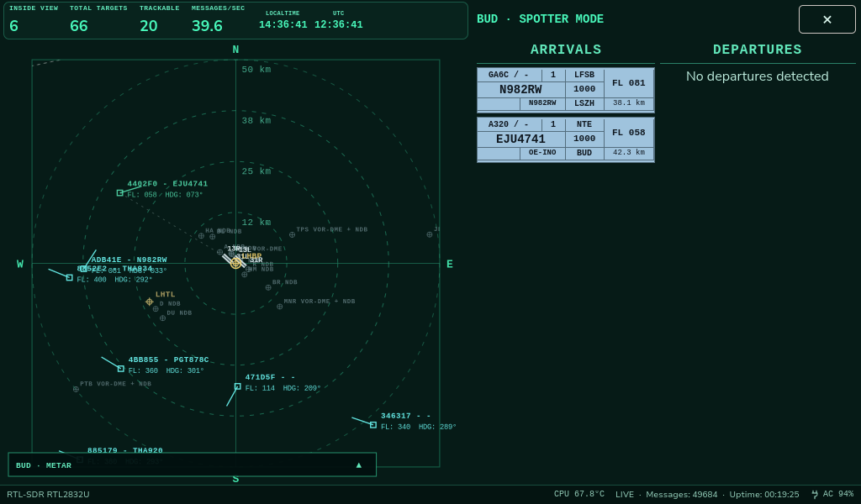Click the PTB VOR-DME + NDB beacon symbol
This screenshot has width=861, height=504.
pos(76,390)
